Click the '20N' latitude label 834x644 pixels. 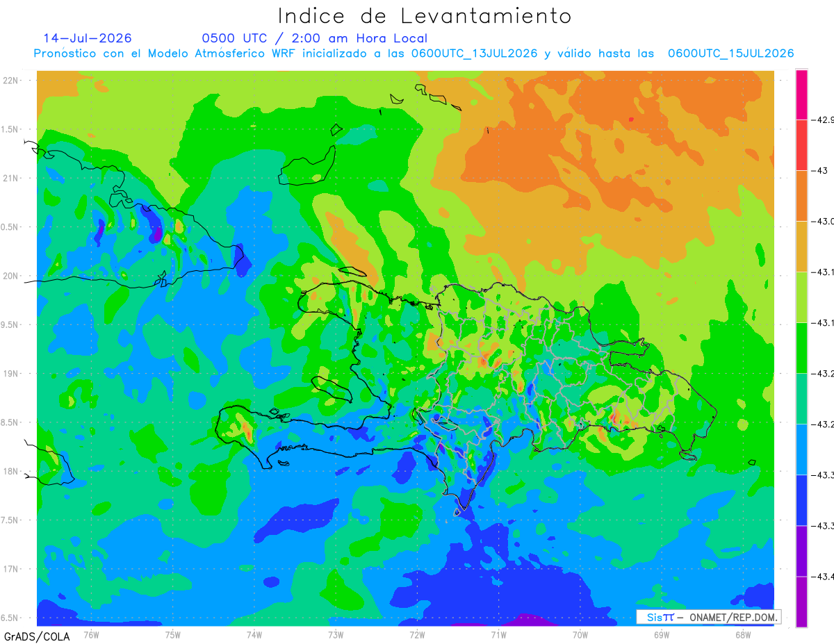(x=11, y=276)
